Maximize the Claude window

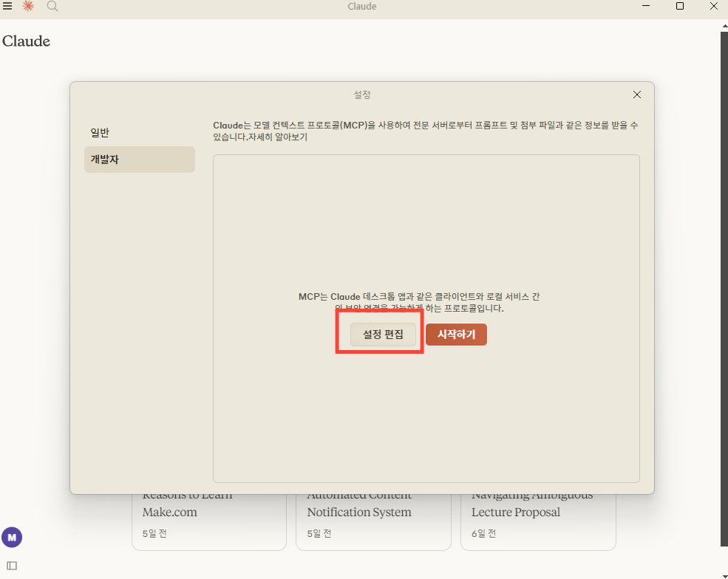pos(680,6)
